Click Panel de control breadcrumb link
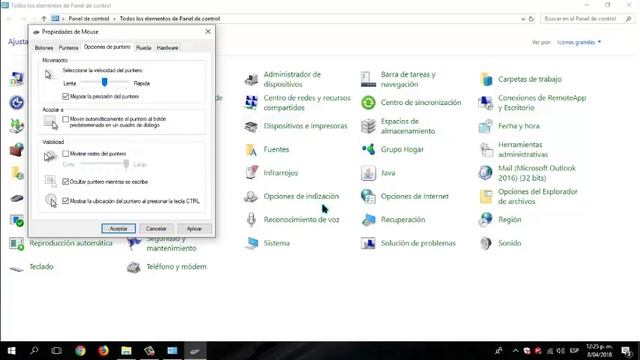This screenshot has width=640, height=360. tap(89, 19)
